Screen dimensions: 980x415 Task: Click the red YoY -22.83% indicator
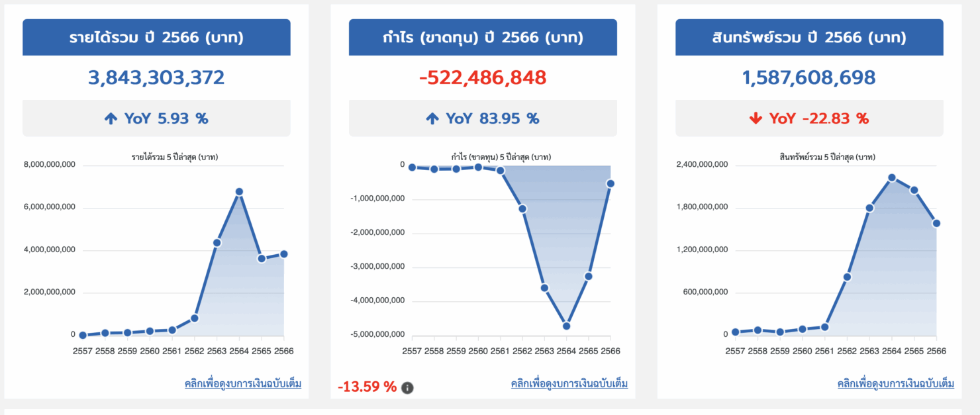808,118
